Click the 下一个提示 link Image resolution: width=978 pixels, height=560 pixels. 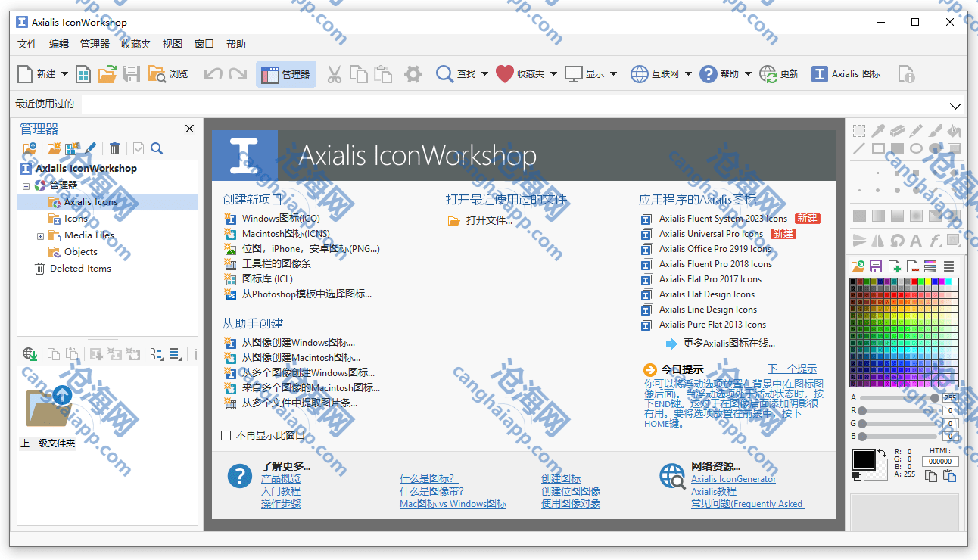[792, 369]
